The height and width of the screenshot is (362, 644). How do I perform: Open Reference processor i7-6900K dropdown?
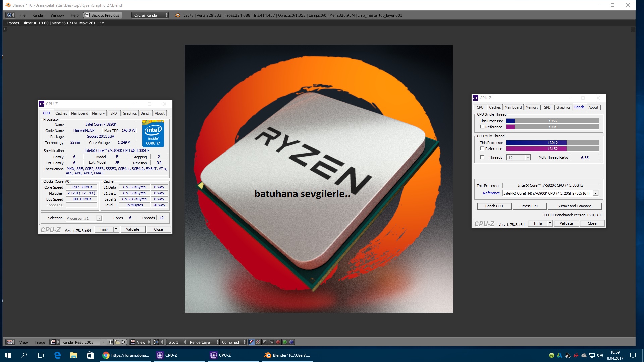pyautogui.click(x=550, y=193)
